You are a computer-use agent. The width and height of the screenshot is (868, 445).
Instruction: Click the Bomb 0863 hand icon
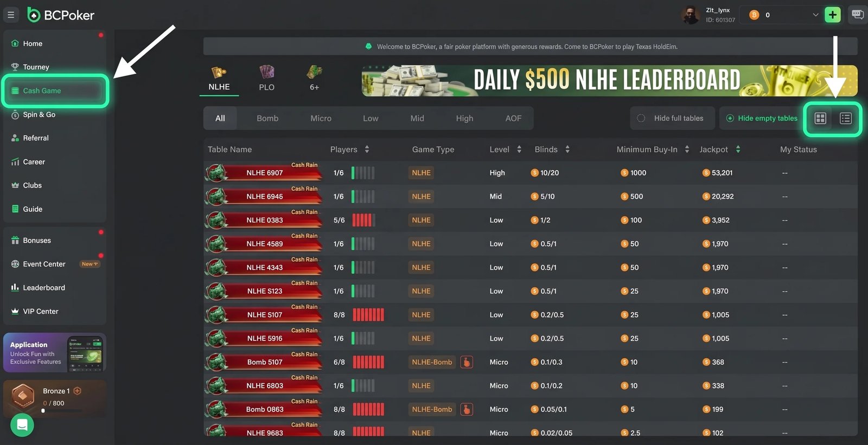click(467, 409)
